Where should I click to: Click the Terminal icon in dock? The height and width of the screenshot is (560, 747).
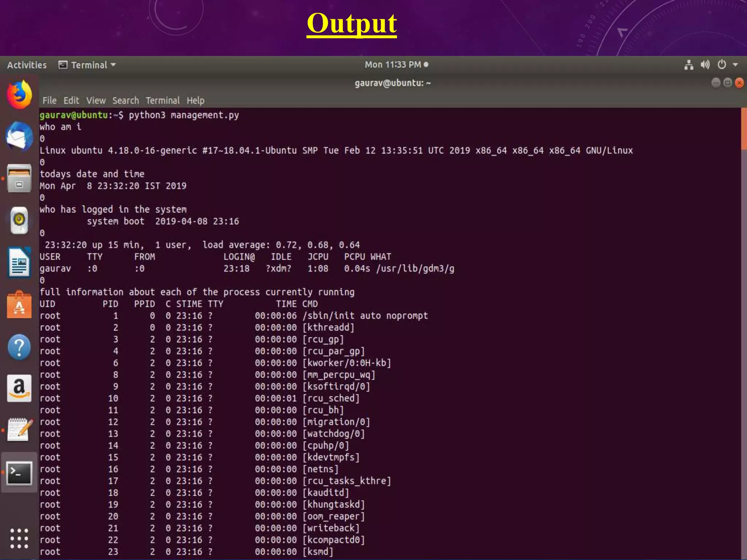point(19,473)
